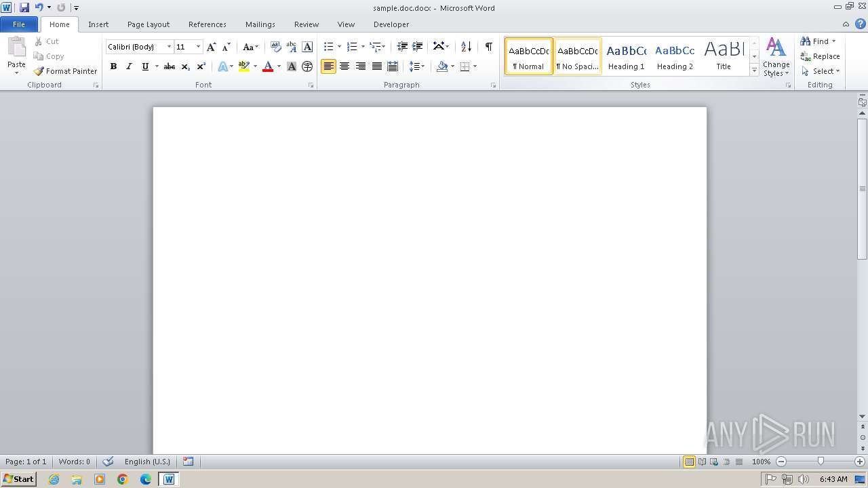Click the Words: 0 word count

click(75, 462)
